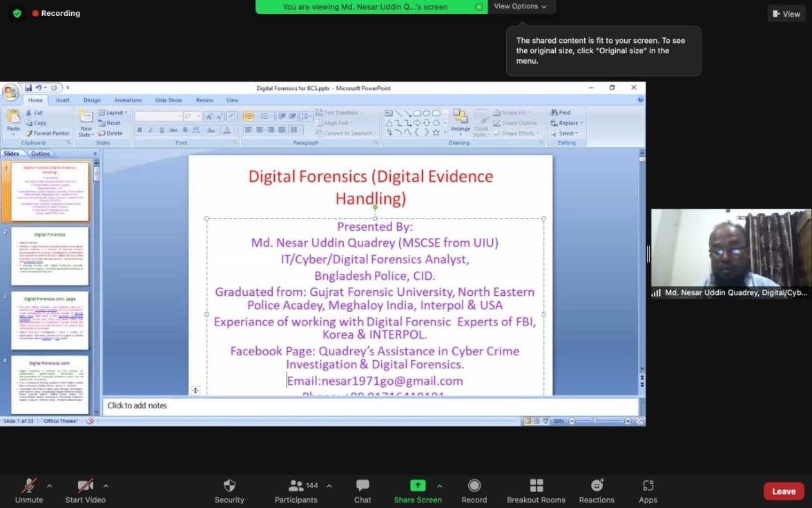Image resolution: width=812 pixels, height=508 pixels.
Task: Toggle Bullets in the Paragraph group
Action: 249,116
